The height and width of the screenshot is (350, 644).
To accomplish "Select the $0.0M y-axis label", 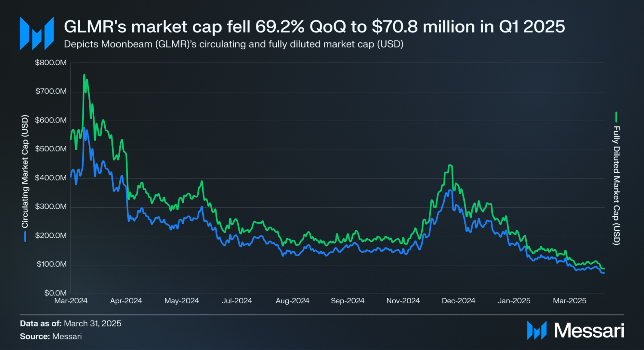I will pyautogui.click(x=55, y=293).
